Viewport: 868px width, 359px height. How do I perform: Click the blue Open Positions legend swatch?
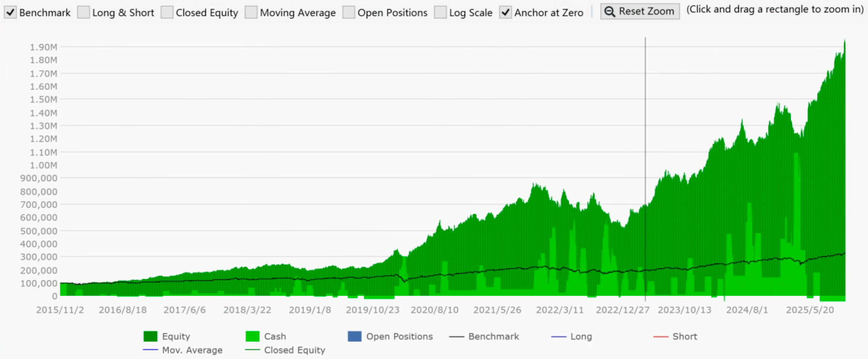(x=354, y=336)
